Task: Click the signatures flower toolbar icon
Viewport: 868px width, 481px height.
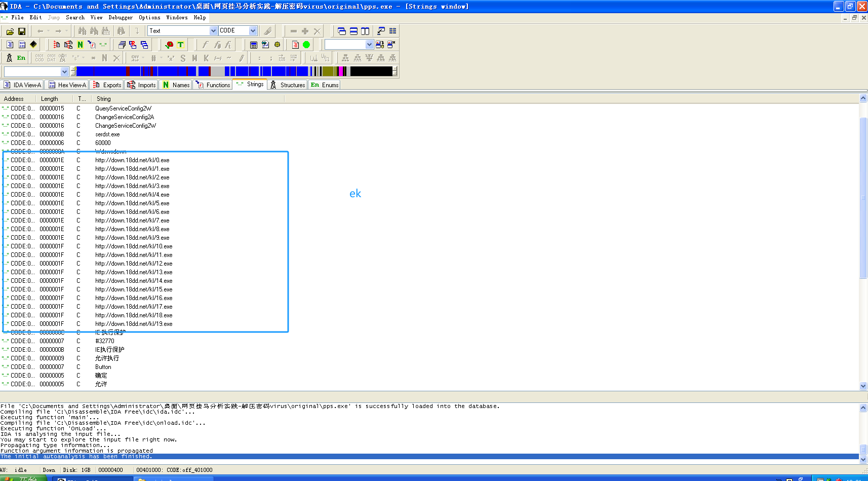Action: coord(169,45)
